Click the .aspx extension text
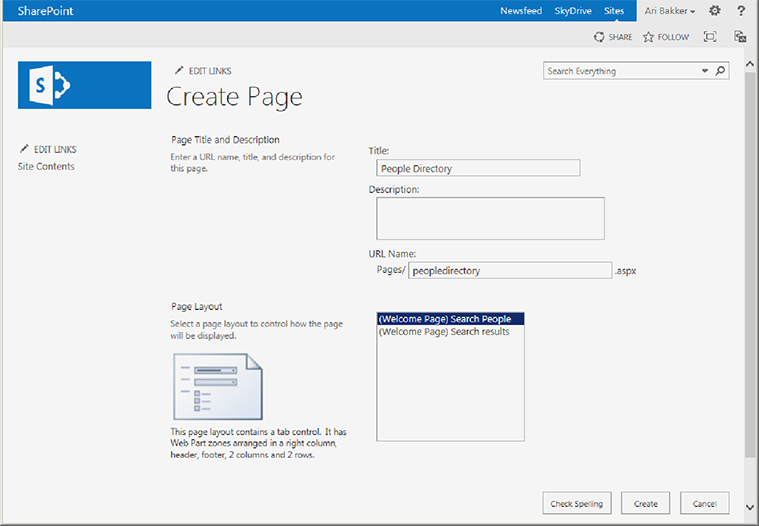This screenshot has width=759, height=526. point(625,271)
